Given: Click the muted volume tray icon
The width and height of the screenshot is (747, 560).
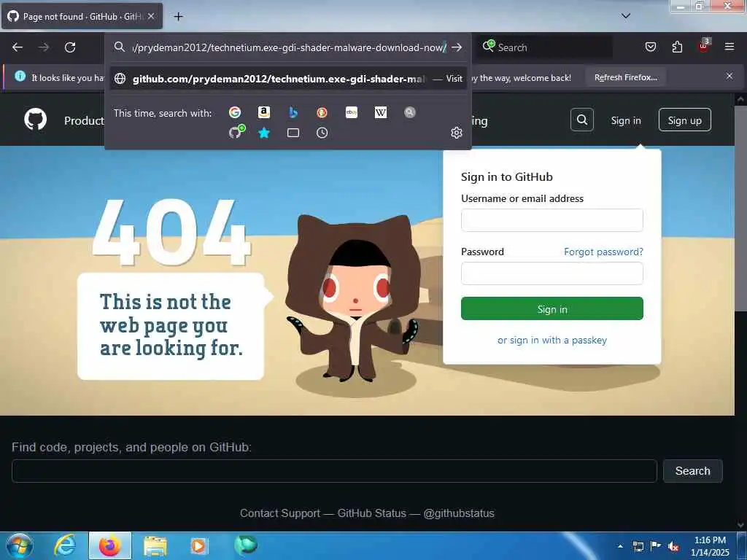Looking at the screenshot, I should click(x=673, y=547).
